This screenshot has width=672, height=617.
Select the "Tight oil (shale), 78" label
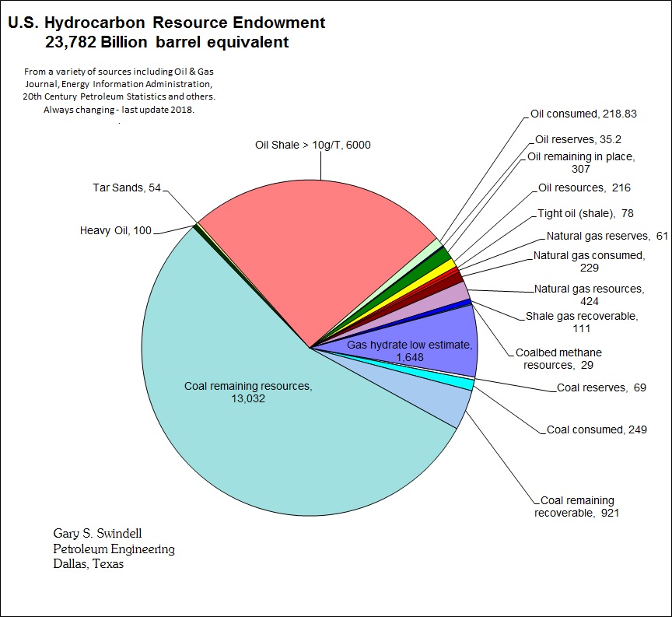click(586, 214)
